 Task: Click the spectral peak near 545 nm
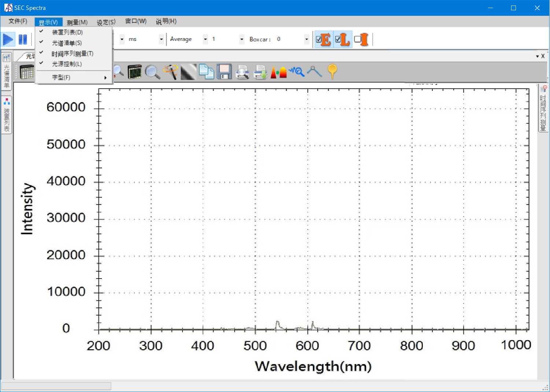coord(277,325)
